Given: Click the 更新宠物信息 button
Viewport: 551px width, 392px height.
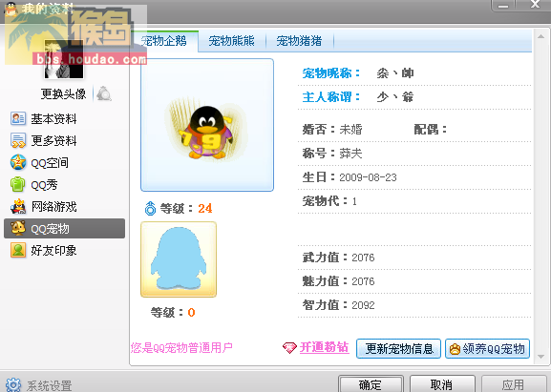Looking at the screenshot, I should coord(398,348).
